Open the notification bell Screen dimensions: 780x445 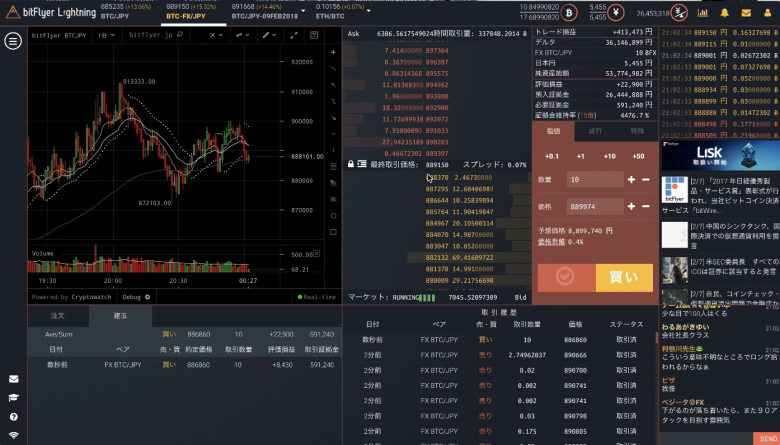[725, 13]
